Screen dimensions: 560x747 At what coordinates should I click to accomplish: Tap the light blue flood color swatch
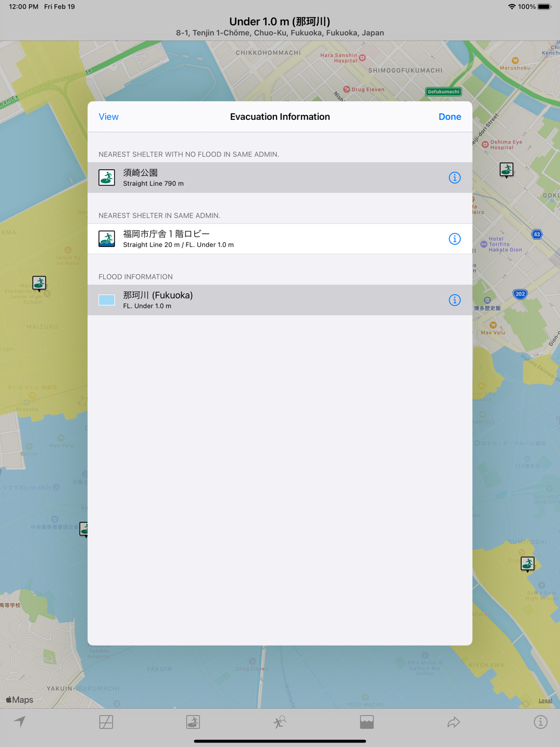point(106,300)
